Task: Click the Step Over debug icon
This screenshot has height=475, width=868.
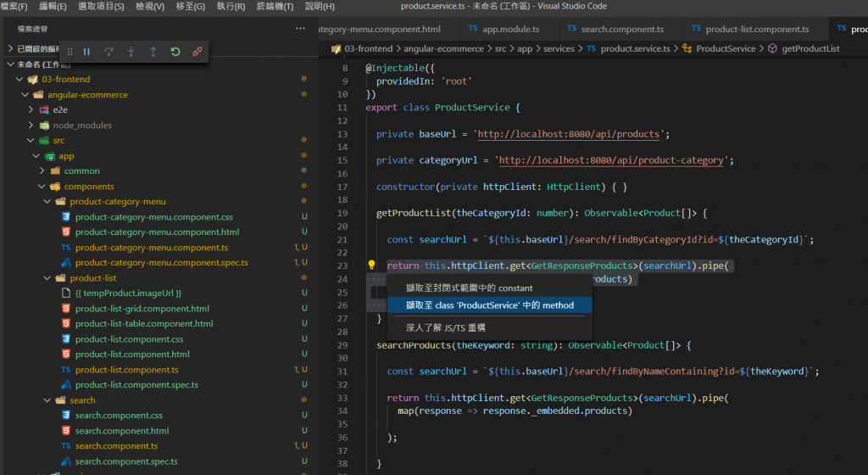Action: pyautogui.click(x=108, y=52)
